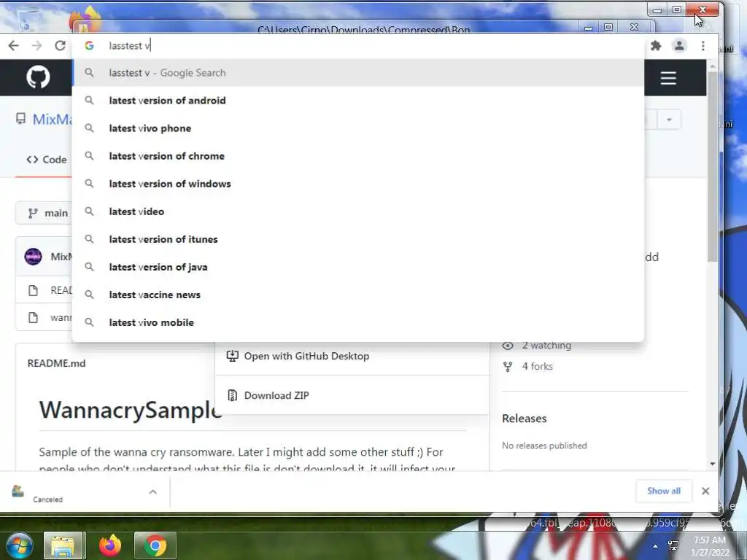Image resolution: width=747 pixels, height=560 pixels.
Task: Choose suggestion 'latest version of chrome'
Action: tap(358, 156)
